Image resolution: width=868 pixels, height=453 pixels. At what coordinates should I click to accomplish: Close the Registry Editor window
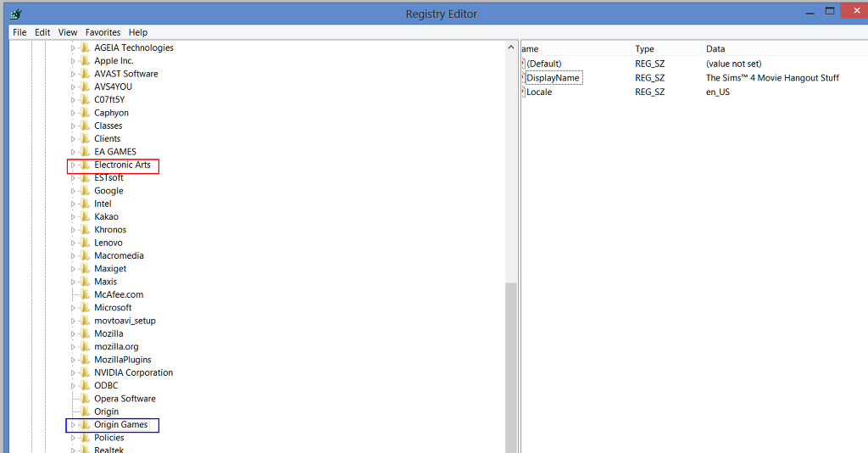855,11
